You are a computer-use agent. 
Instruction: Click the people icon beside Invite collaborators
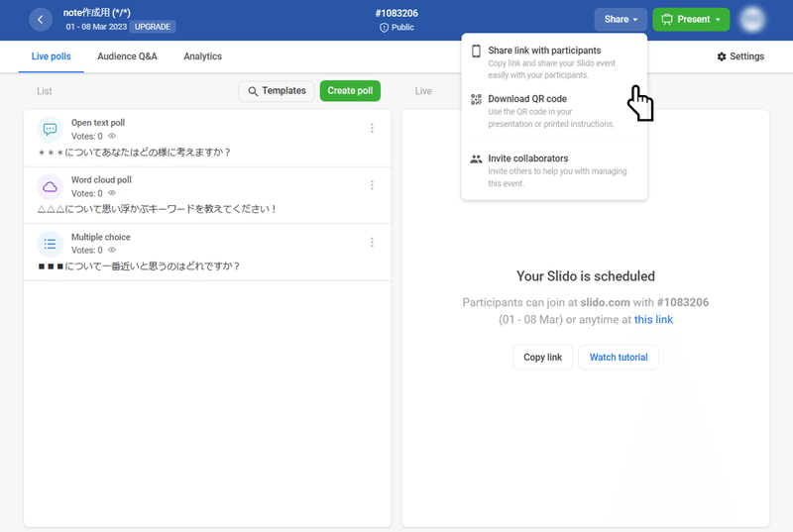(x=476, y=159)
